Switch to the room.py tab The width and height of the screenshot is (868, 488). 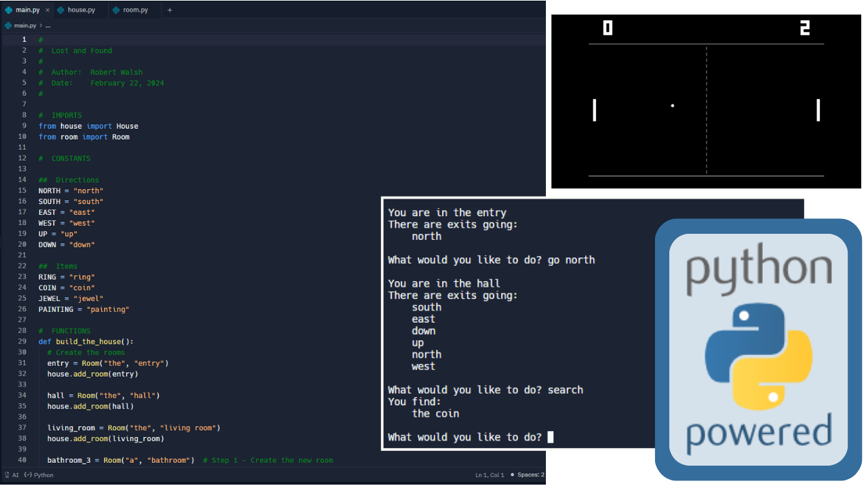pyautogui.click(x=130, y=10)
